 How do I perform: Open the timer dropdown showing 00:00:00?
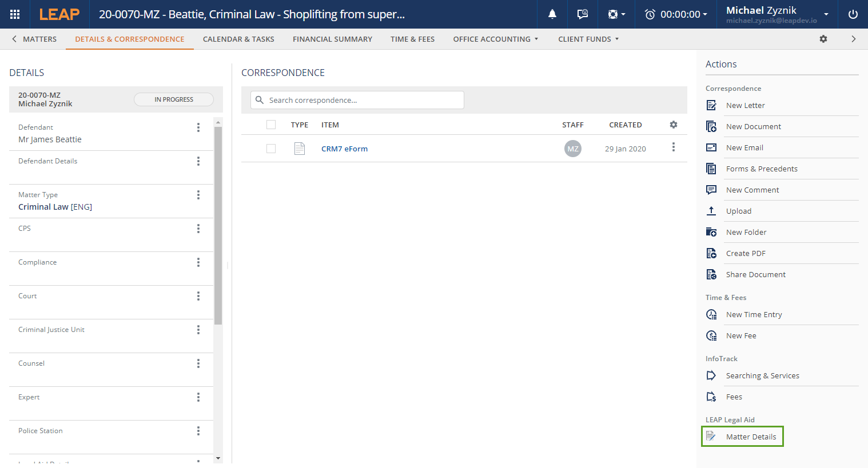click(x=676, y=14)
